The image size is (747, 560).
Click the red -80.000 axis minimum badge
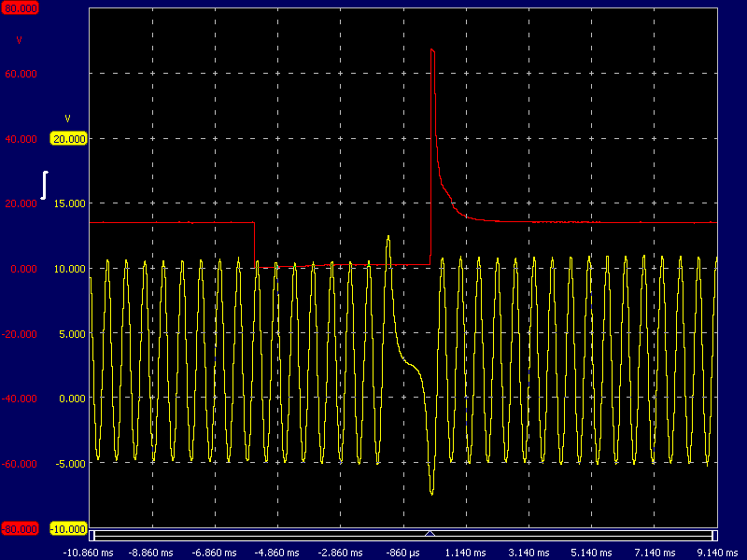pos(19,528)
